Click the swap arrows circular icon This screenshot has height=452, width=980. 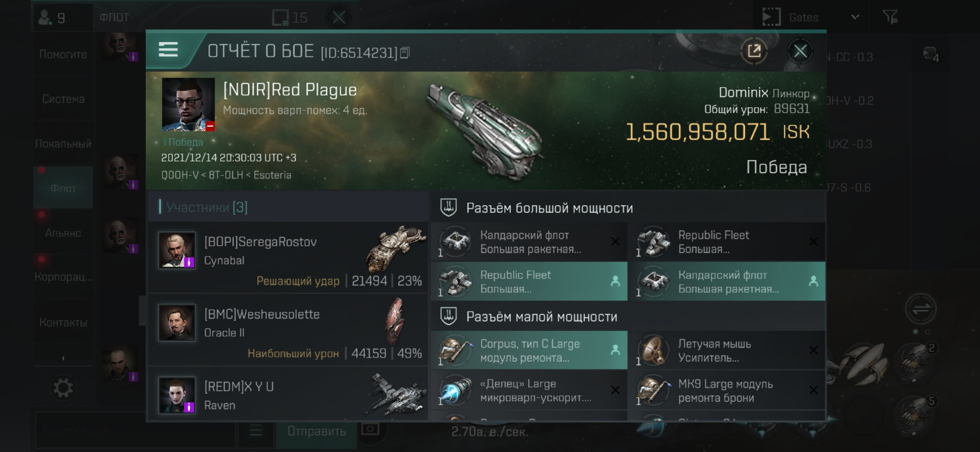(920, 309)
